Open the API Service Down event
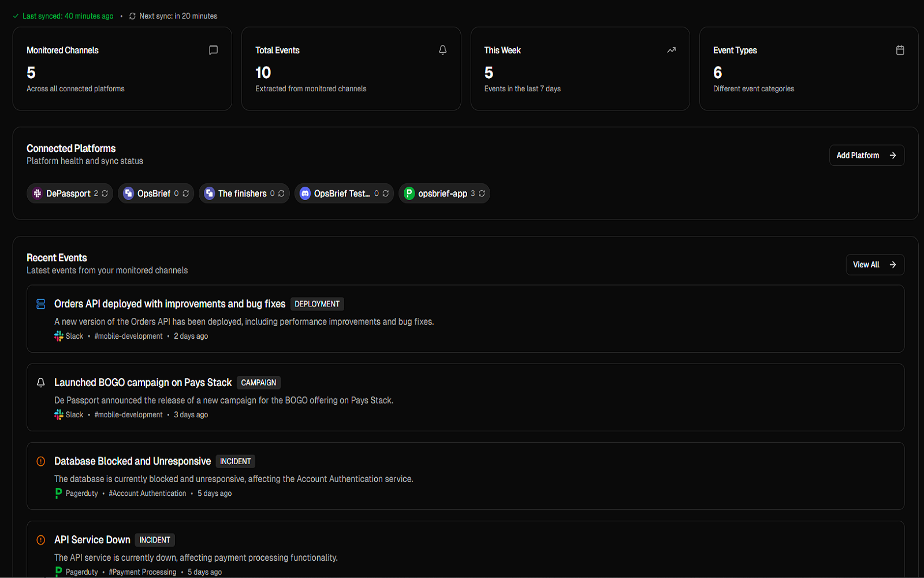924x578 pixels. coord(92,540)
